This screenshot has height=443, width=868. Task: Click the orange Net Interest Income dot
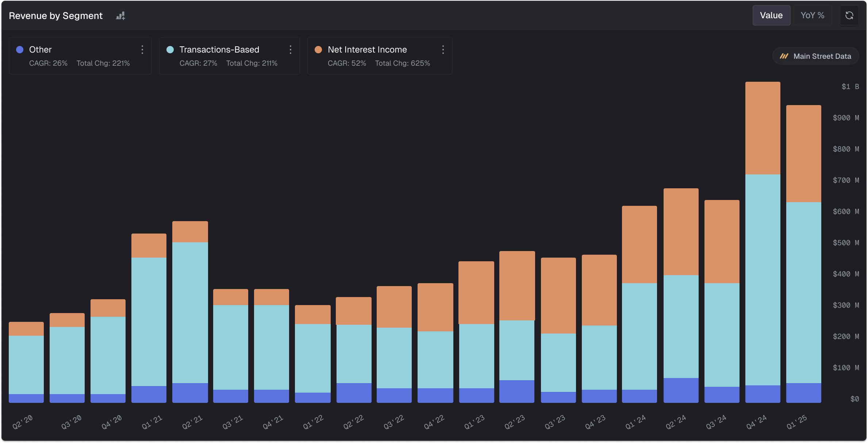coord(318,50)
